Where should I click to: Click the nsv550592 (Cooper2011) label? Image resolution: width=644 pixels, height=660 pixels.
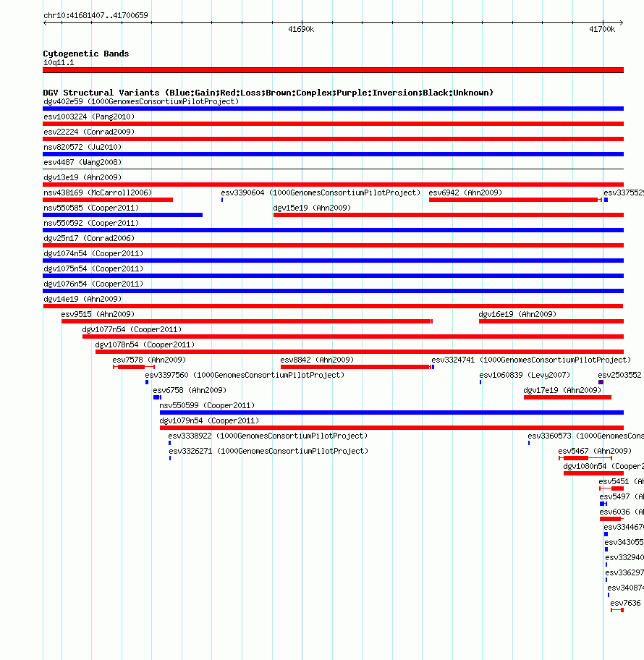click(91, 223)
